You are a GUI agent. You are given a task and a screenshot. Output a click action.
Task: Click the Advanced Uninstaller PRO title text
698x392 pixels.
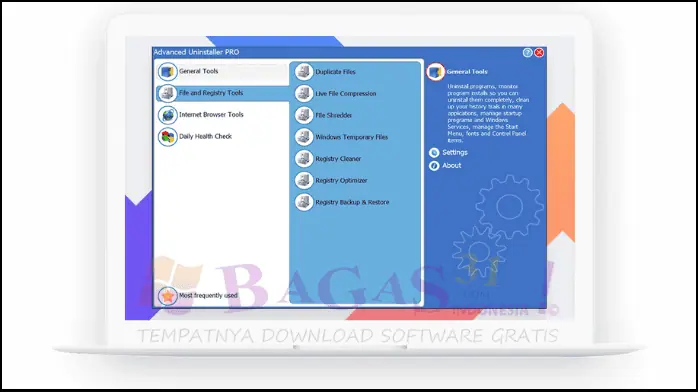click(x=196, y=52)
